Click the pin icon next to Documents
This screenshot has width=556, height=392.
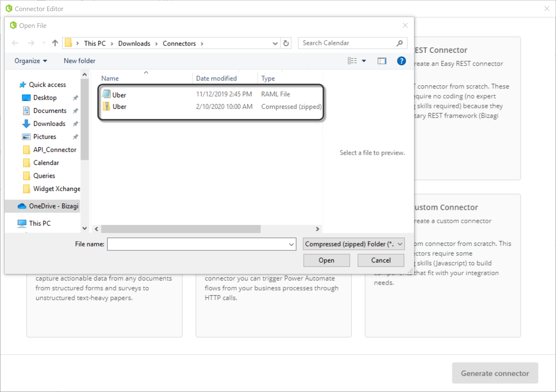(x=75, y=111)
